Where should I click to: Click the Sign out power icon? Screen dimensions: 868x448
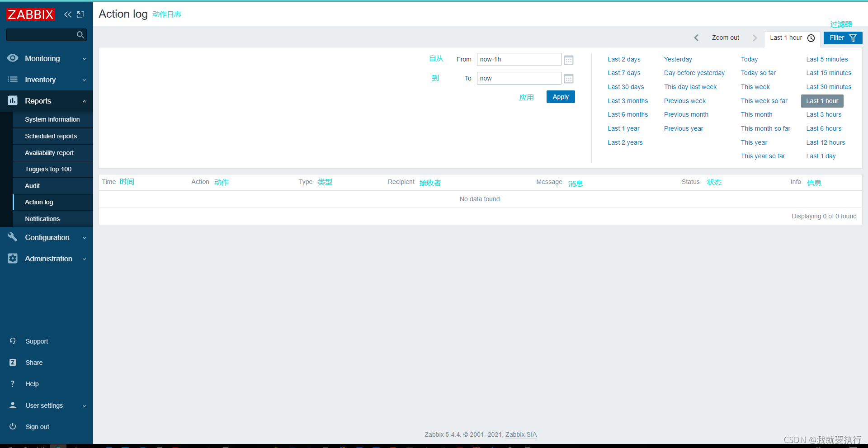[x=13, y=426]
